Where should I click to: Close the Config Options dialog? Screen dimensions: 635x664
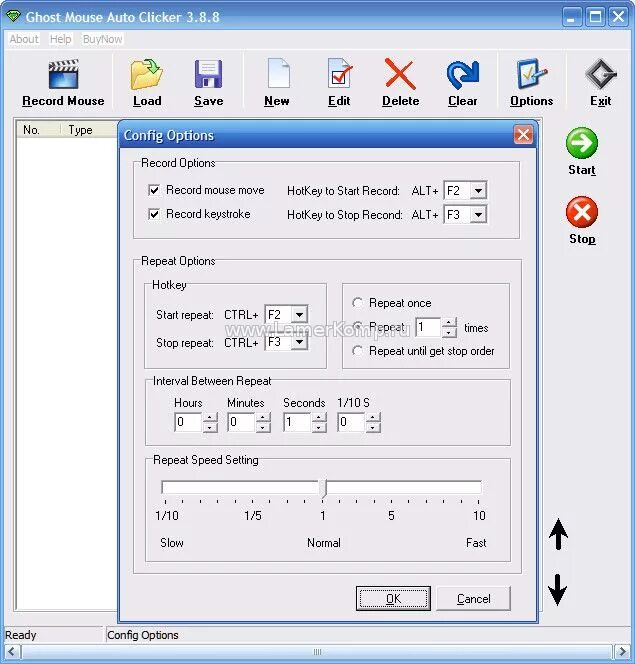click(523, 135)
